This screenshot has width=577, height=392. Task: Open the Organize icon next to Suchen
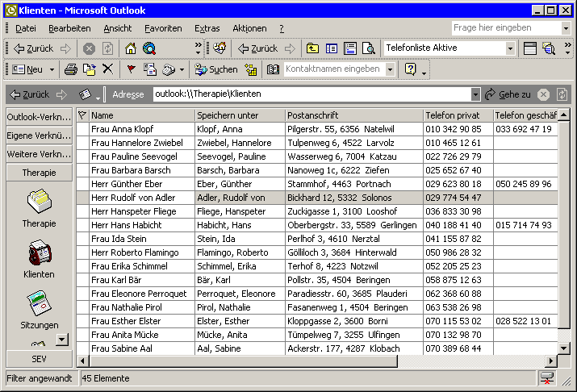[x=251, y=69]
